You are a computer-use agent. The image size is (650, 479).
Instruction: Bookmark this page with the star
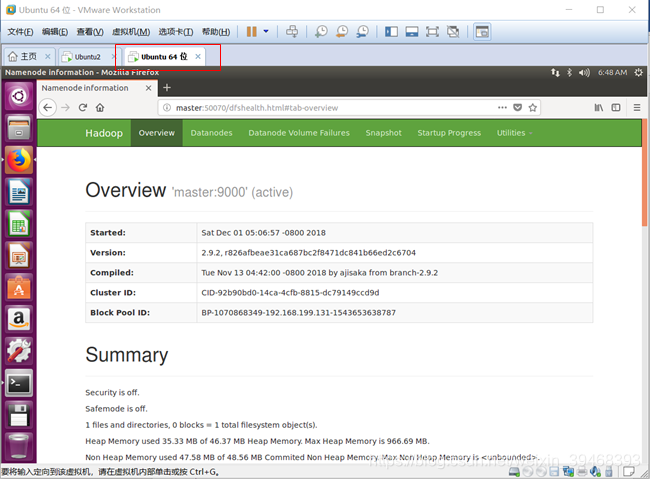pyautogui.click(x=533, y=107)
